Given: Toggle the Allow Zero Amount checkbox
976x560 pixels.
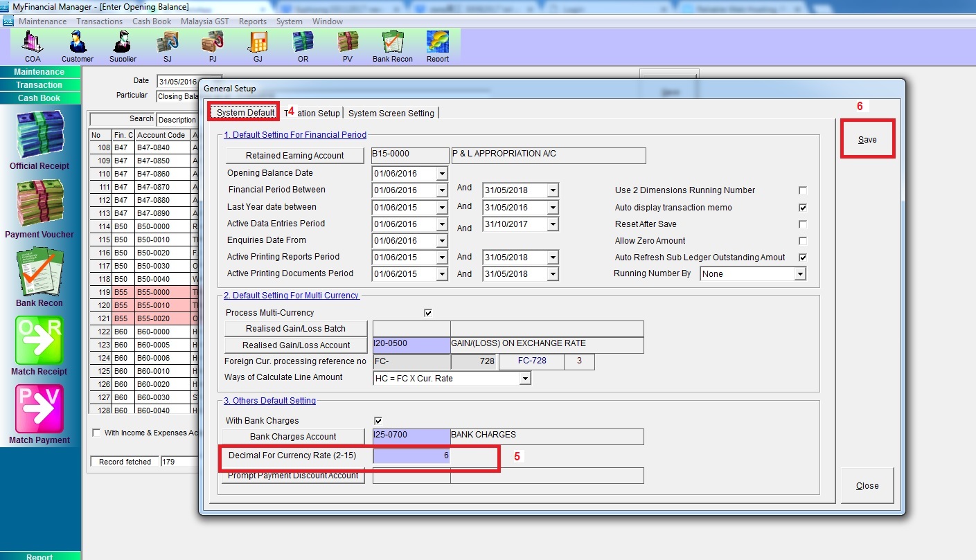Looking at the screenshot, I should pyautogui.click(x=803, y=241).
